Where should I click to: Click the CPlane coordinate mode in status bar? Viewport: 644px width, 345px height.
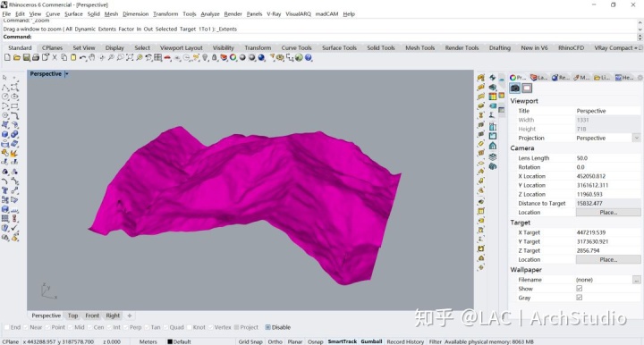[10, 341]
